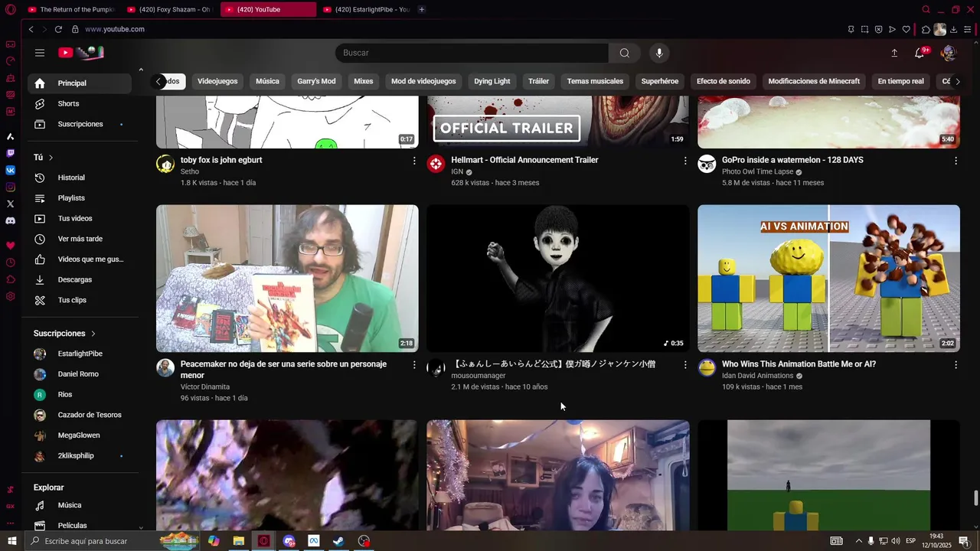Image resolution: width=980 pixels, height=551 pixels.
Task: Open 'Ver más tarde' playlist
Action: [x=80, y=239]
